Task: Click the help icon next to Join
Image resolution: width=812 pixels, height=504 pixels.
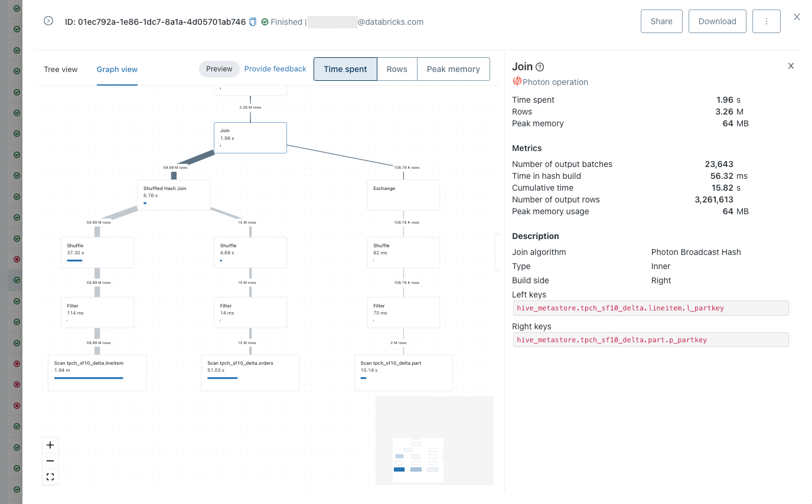Action: (x=540, y=67)
